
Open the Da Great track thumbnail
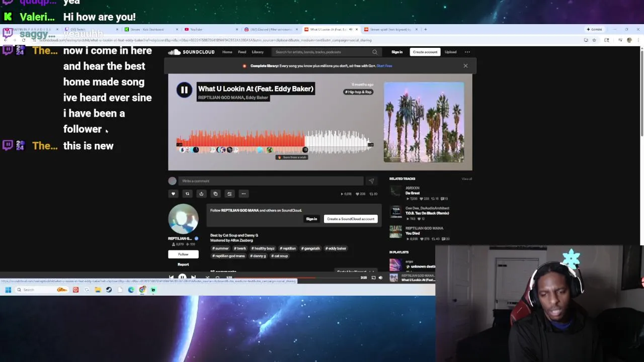coord(396,191)
